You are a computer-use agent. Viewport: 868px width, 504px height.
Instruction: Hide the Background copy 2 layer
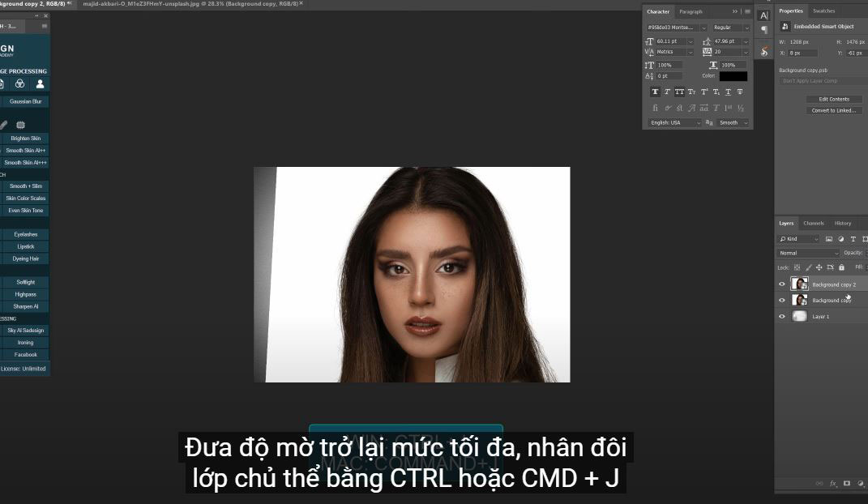[782, 284]
